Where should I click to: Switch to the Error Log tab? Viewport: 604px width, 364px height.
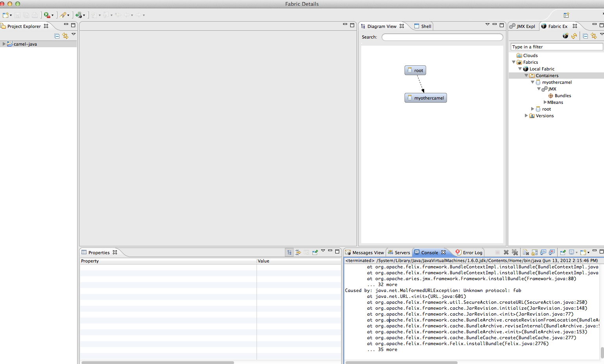pos(469,253)
